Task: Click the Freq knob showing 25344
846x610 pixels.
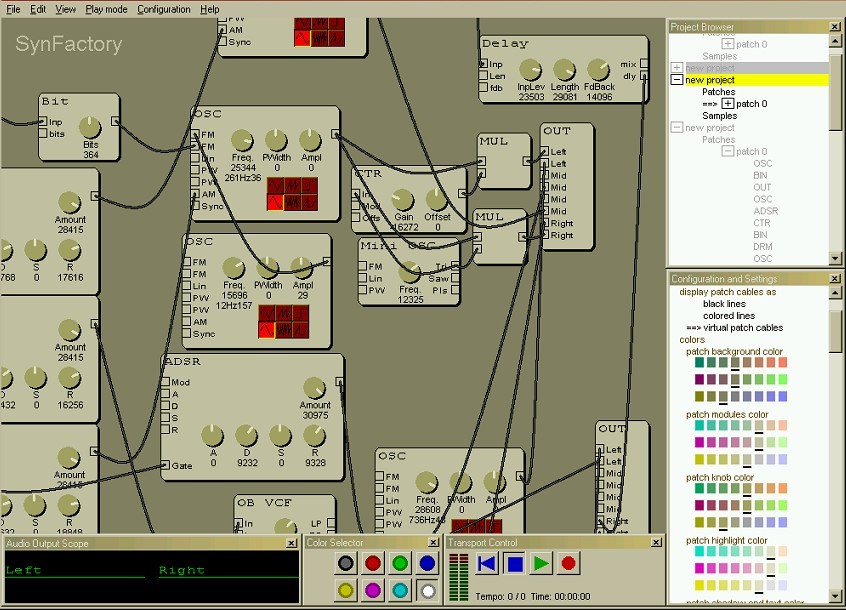Action: tap(242, 141)
